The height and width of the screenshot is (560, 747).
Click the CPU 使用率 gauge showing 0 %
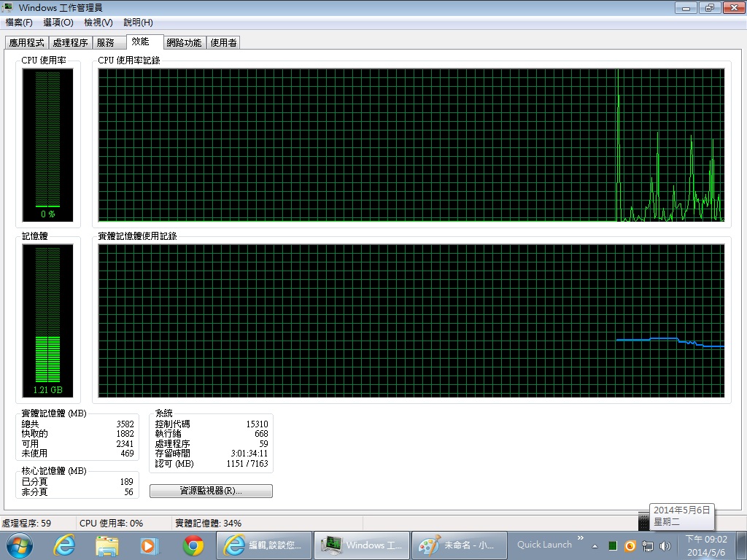(x=47, y=145)
